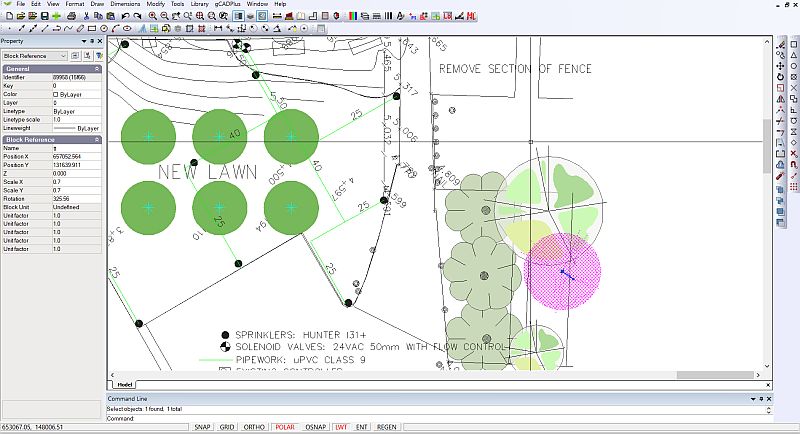Click the Rotation value field
Screen dimensions: 800x434
pos(77,198)
